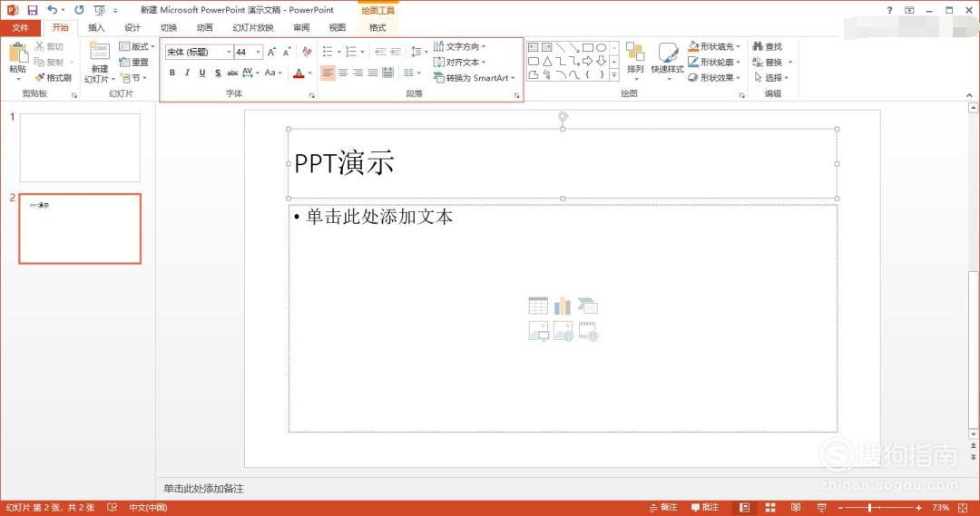Open the Shape Effects (形状效果) dropdown
This screenshot has height=516, width=980.
coord(714,77)
